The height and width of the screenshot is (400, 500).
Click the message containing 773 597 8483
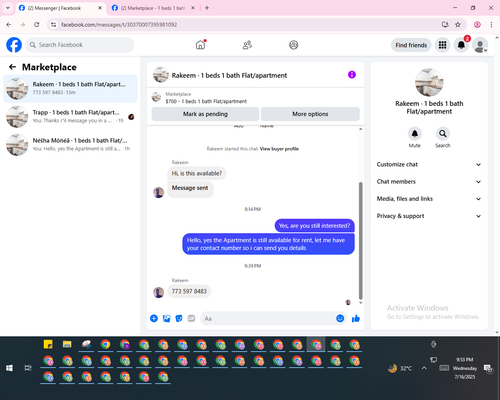[189, 291]
